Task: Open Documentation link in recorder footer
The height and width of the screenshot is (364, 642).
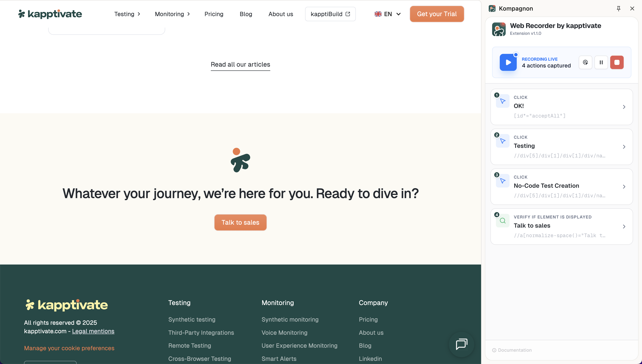Action: (514, 350)
